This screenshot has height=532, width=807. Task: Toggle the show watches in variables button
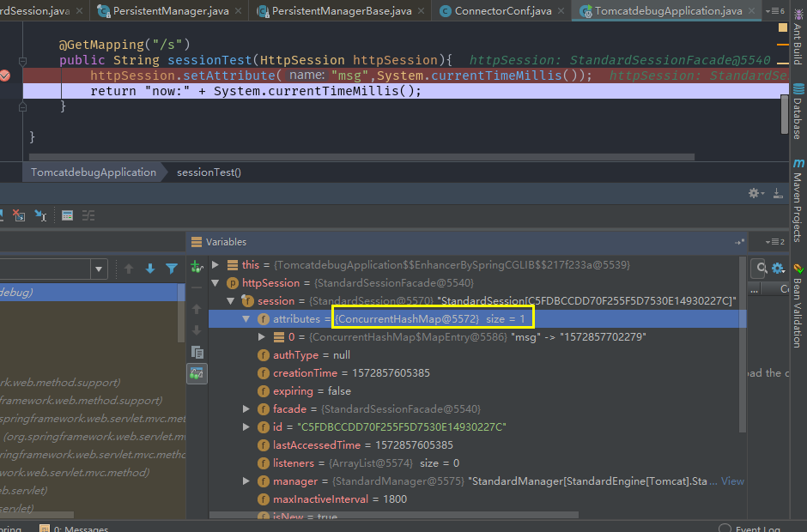[x=197, y=373]
